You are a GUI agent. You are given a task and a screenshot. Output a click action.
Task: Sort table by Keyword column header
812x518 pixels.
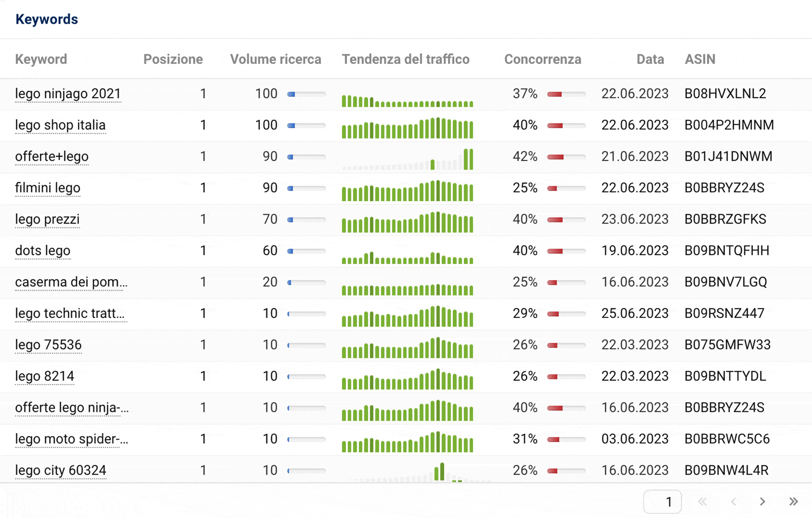[x=41, y=59]
